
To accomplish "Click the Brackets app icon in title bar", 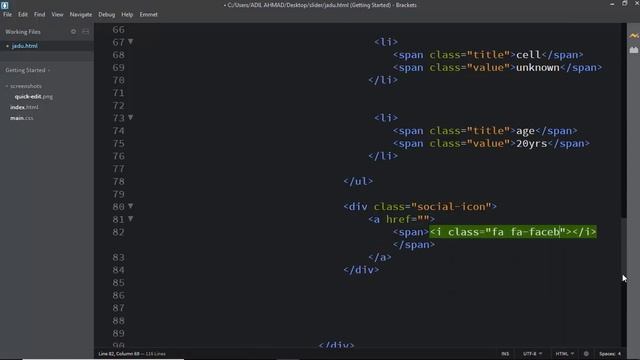I will pos(4,5).
